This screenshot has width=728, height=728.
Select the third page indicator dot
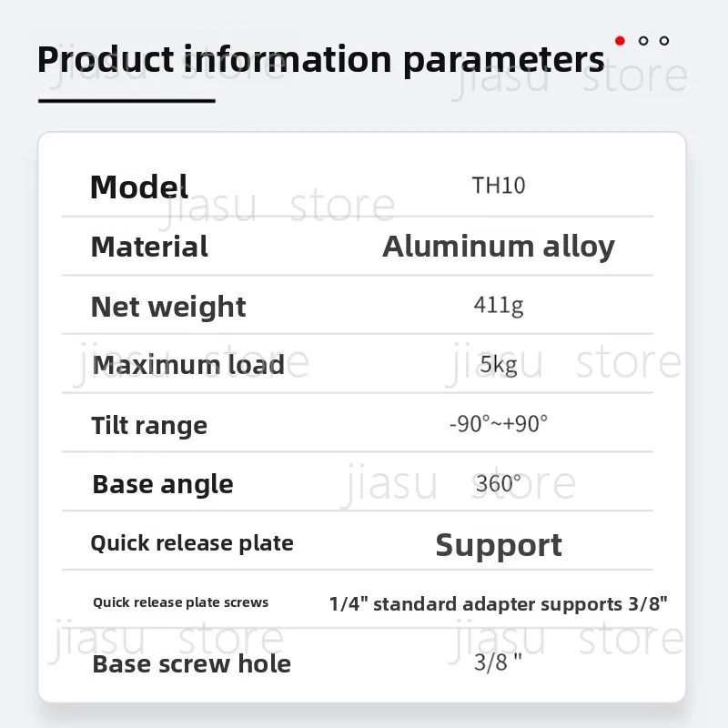[664, 41]
